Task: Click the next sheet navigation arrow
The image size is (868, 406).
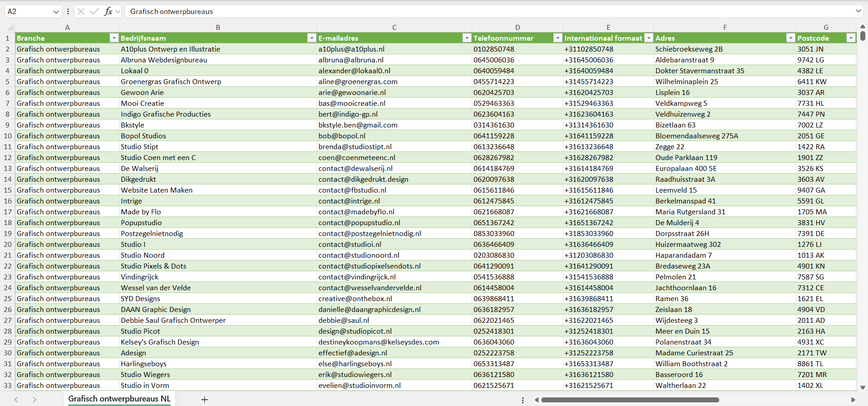Action: (34, 400)
